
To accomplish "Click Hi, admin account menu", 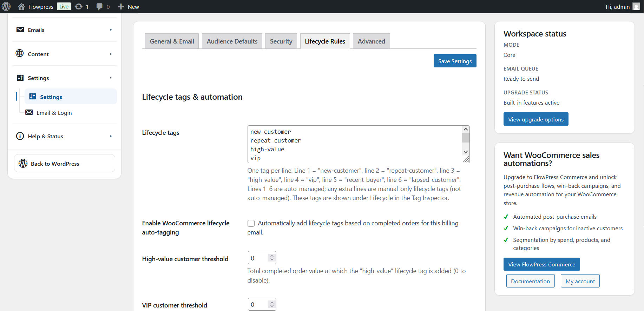I will point(623,7).
